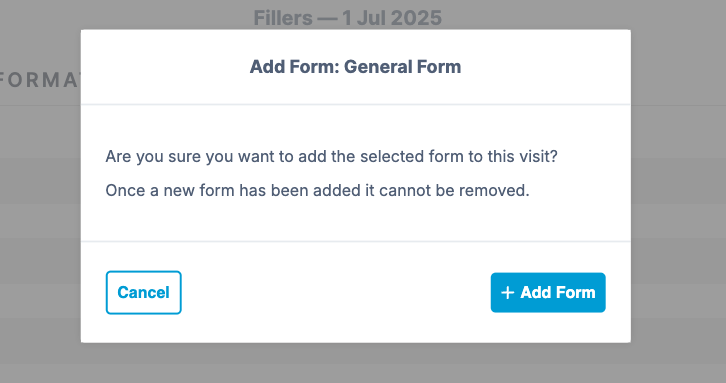The height and width of the screenshot is (383, 726).
Task: Click the word 'Cancel' inside outlined button
Action: point(144,293)
